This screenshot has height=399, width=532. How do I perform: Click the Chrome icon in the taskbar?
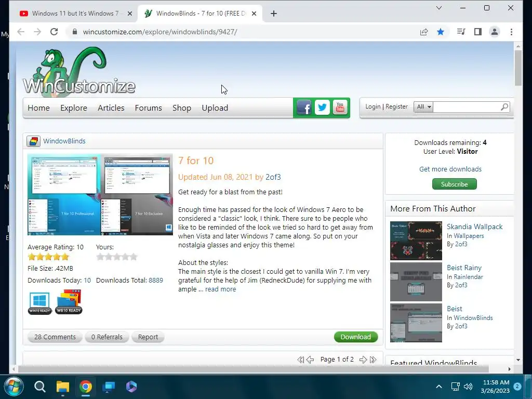click(86, 387)
